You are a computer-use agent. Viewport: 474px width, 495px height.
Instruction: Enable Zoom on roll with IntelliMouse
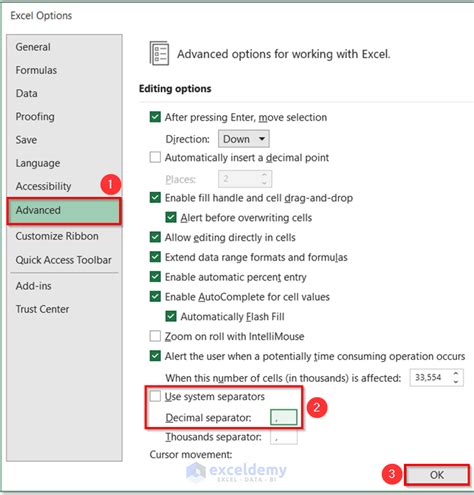pos(155,336)
